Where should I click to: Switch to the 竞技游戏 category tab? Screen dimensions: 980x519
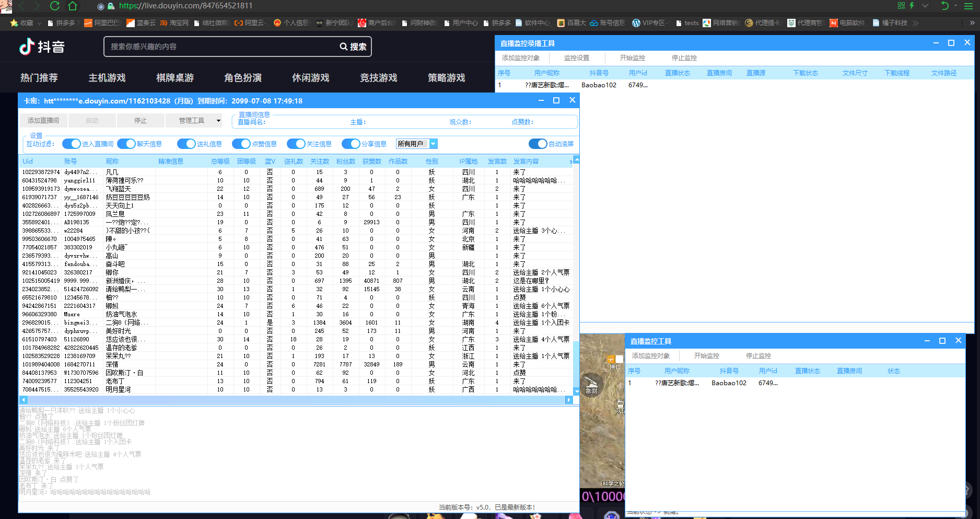coord(378,78)
